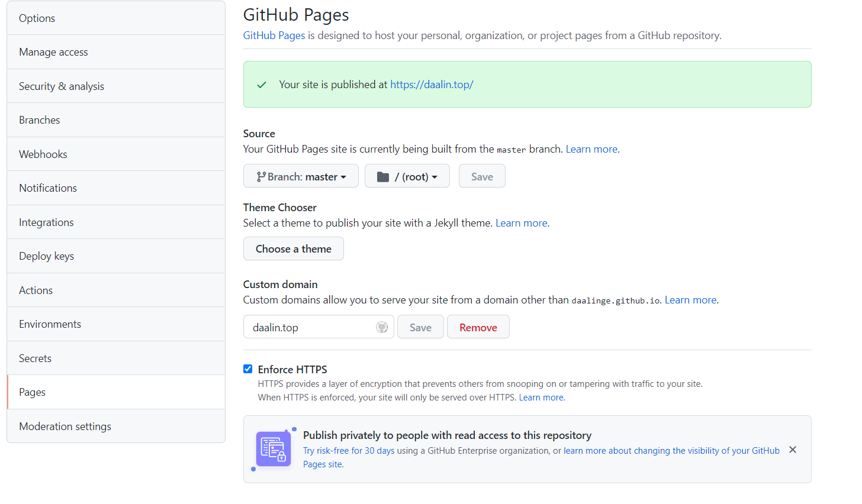Viewport: 862px width, 504px height.
Task: Select the Pages sidebar item
Action: tap(116, 392)
